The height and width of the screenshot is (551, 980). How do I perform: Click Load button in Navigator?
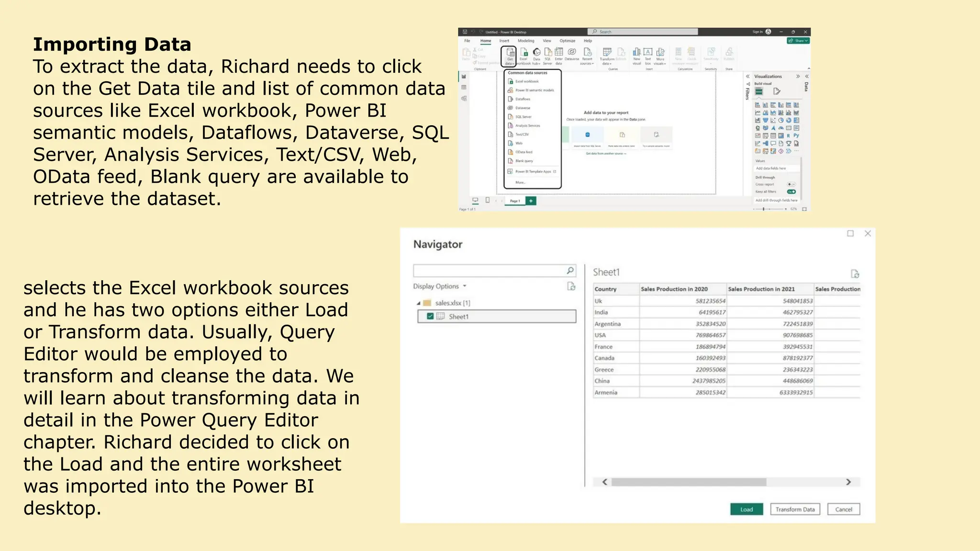pos(746,509)
